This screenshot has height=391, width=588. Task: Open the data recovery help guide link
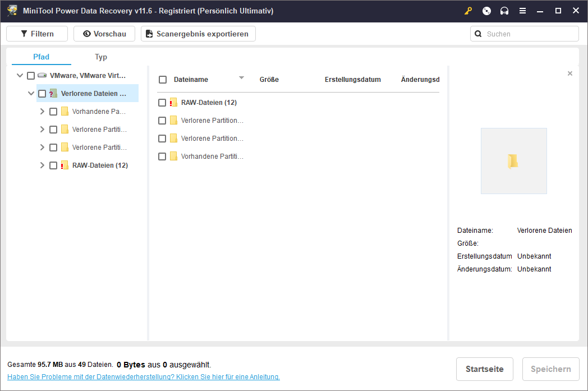tap(144, 377)
